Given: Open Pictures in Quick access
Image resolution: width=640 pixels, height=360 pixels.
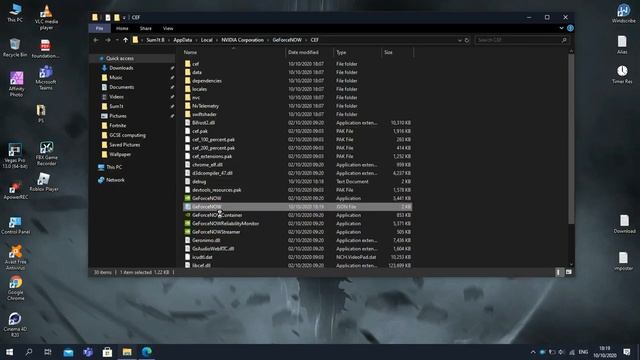Looking at the screenshot, I should pos(118,116).
